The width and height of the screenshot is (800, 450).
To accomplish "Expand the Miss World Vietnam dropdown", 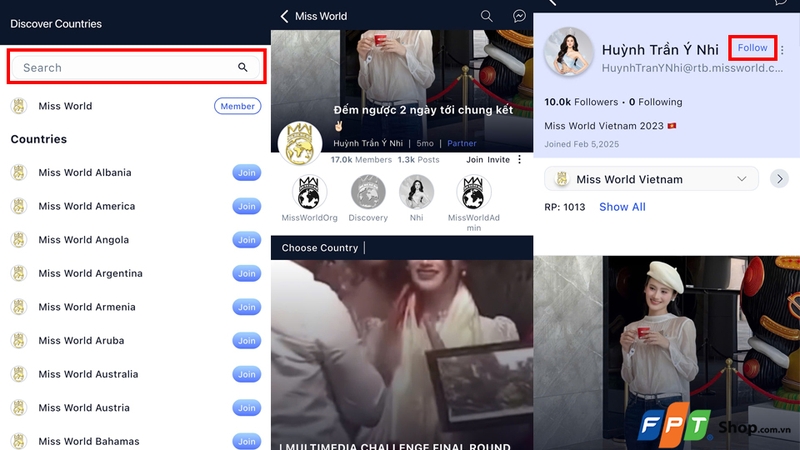I will (651, 179).
